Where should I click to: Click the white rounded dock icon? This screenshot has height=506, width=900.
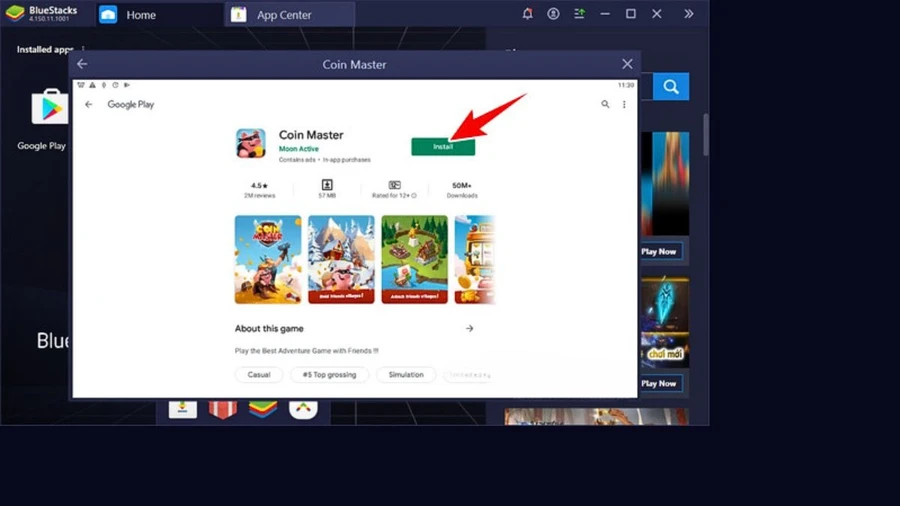[303, 408]
